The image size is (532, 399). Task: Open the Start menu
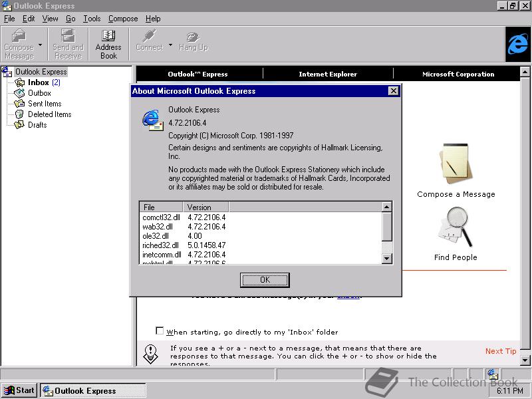[19, 390]
